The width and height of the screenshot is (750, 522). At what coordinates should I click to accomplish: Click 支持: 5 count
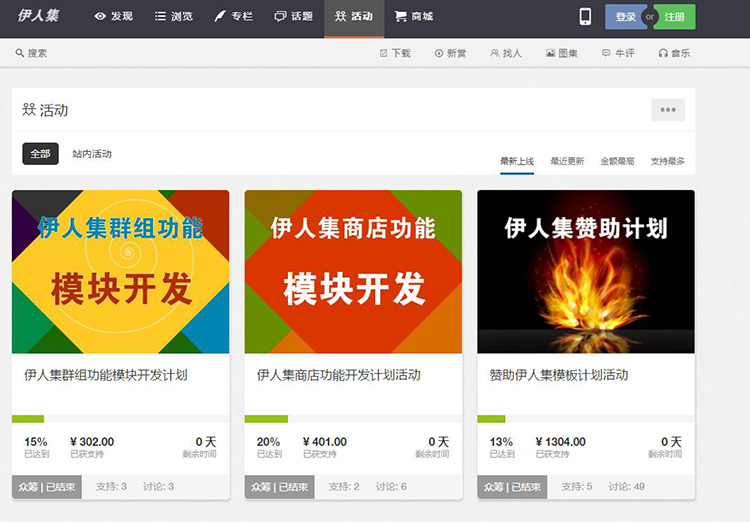(576, 487)
